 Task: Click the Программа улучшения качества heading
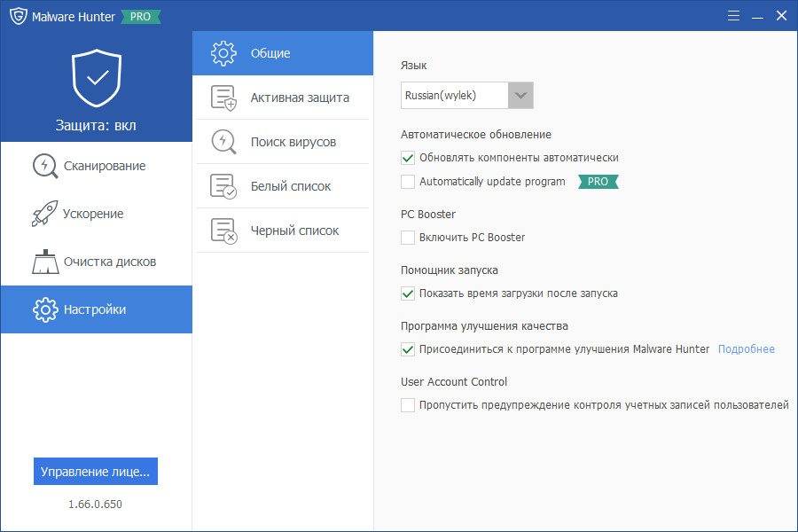(484, 326)
